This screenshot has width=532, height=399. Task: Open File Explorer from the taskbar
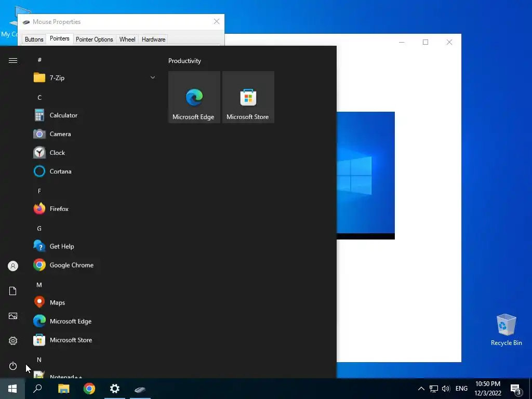click(x=63, y=389)
